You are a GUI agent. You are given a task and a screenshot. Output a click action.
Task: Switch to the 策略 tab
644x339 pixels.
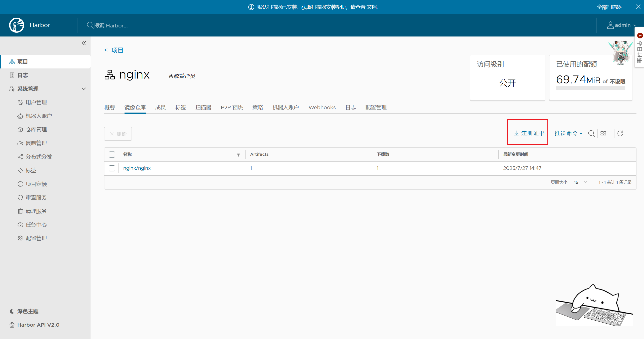(x=258, y=107)
